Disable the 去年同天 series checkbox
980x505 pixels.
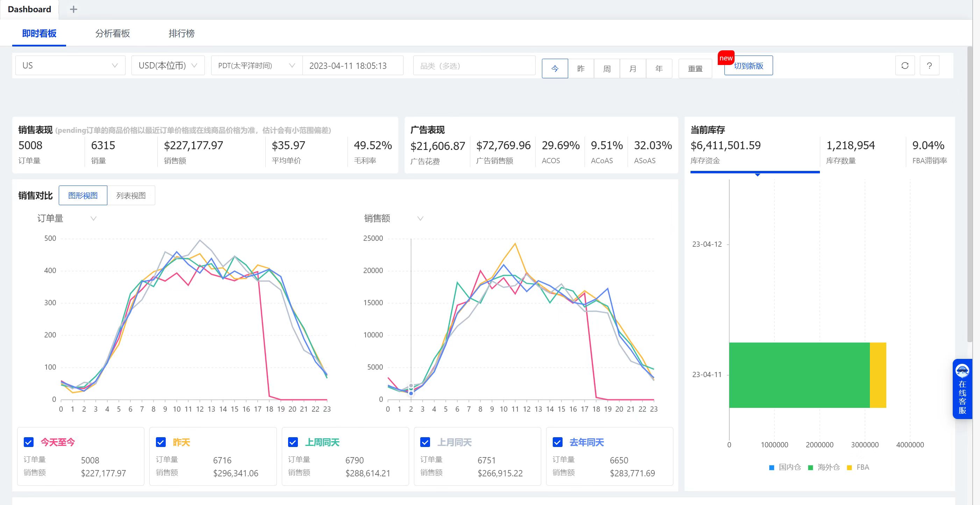click(557, 442)
